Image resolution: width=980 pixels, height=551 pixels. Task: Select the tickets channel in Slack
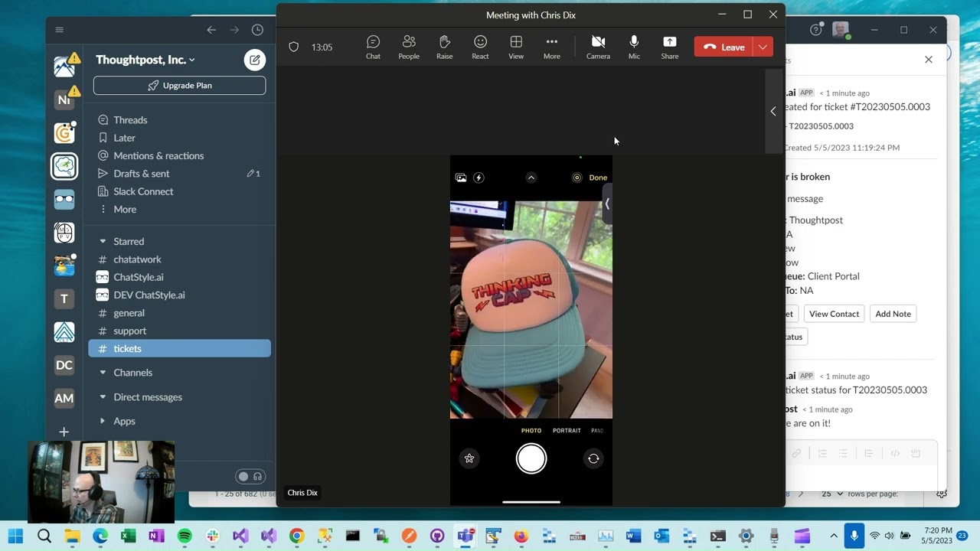[x=179, y=348]
